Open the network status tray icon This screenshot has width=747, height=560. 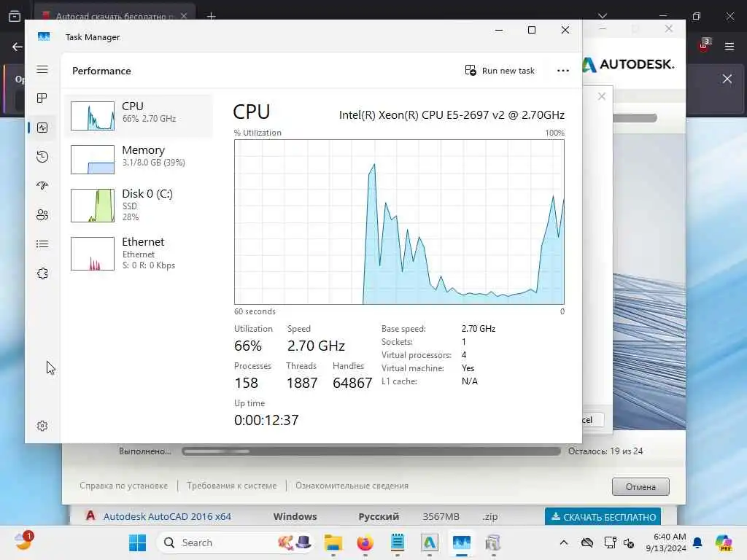pos(611,542)
